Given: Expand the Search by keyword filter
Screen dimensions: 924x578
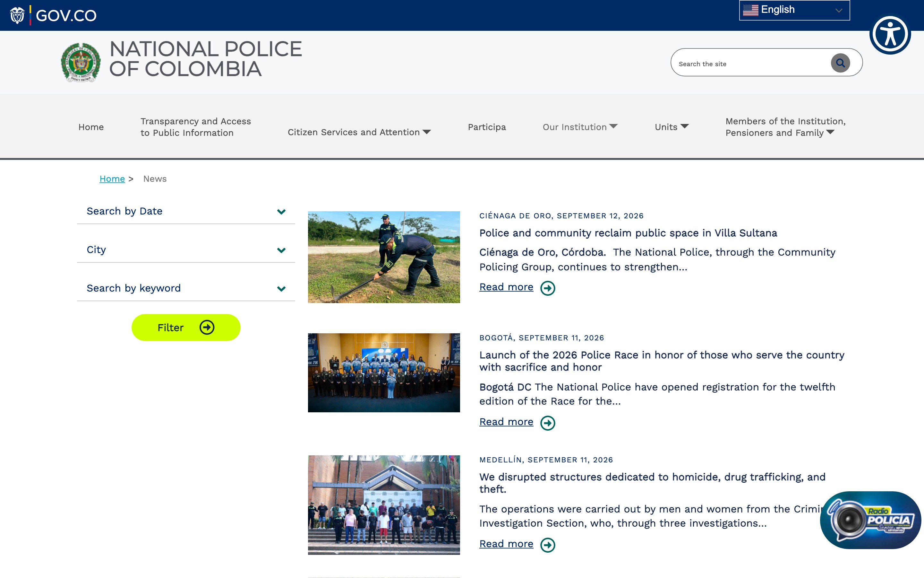Looking at the screenshot, I should coord(186,288).
